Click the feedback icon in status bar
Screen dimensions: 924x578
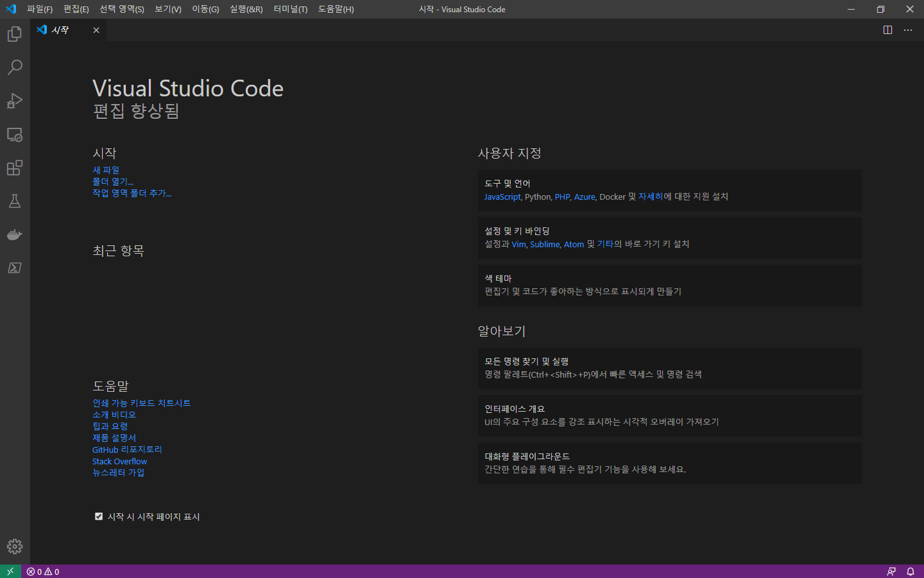(x=891, y=572)
